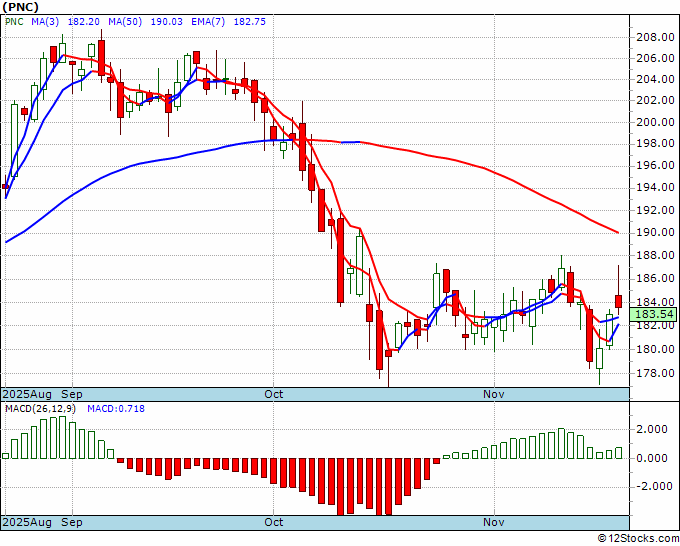Screen dimensions: 680x546
Task: Click the 178.00 price axis label
Action: (655, 373)
